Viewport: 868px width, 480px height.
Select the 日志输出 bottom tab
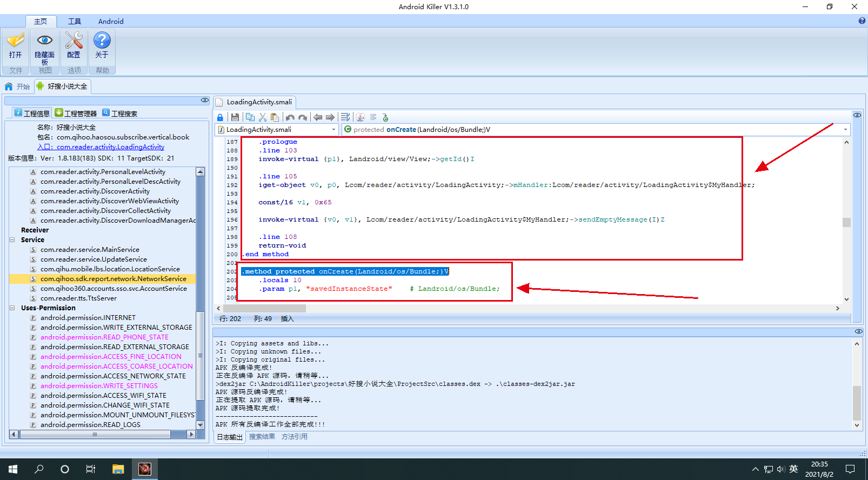[x=230, y=437]
